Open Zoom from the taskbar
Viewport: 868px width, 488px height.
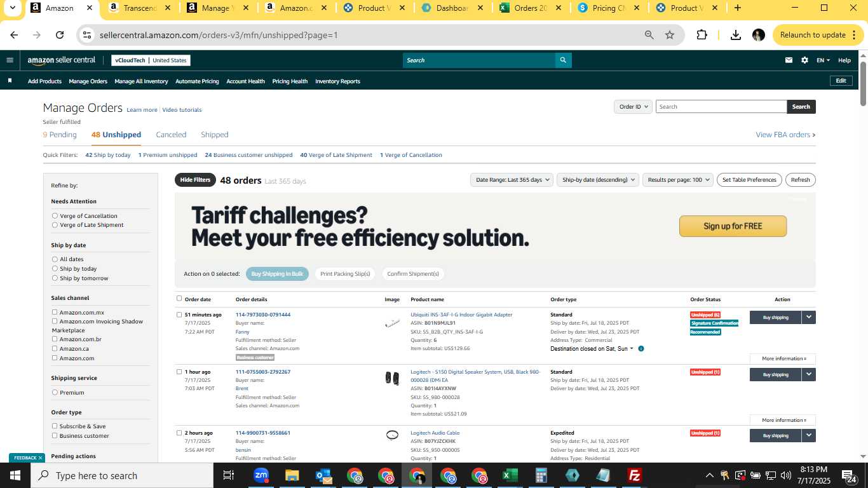[x=261, y=475]
